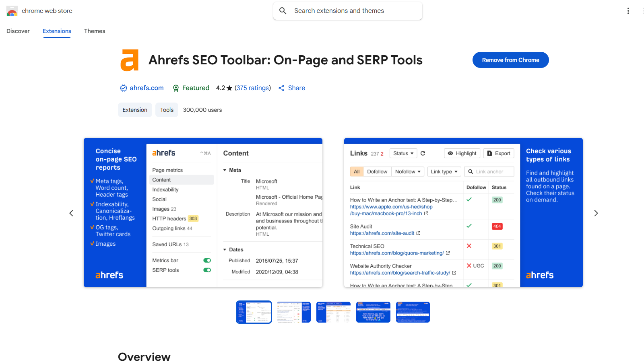Click the refresh icon beside link count

(x=423, y=153)
